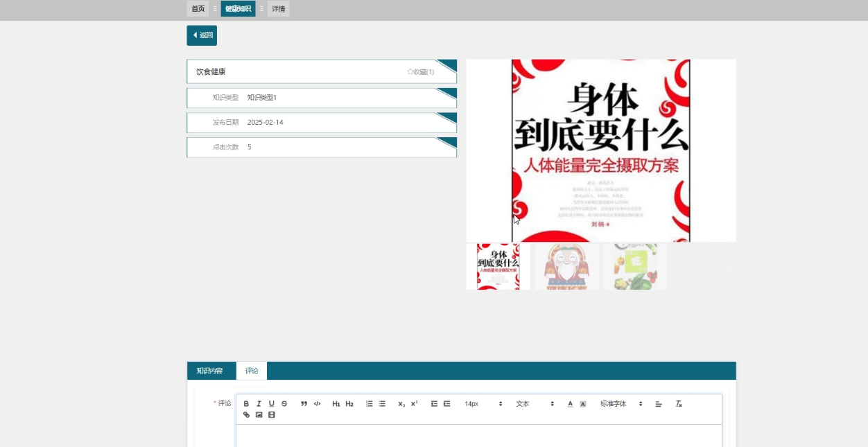Apply strikethrough text formatting
Viewport: 868px width, 447px height.
[284, 403]
